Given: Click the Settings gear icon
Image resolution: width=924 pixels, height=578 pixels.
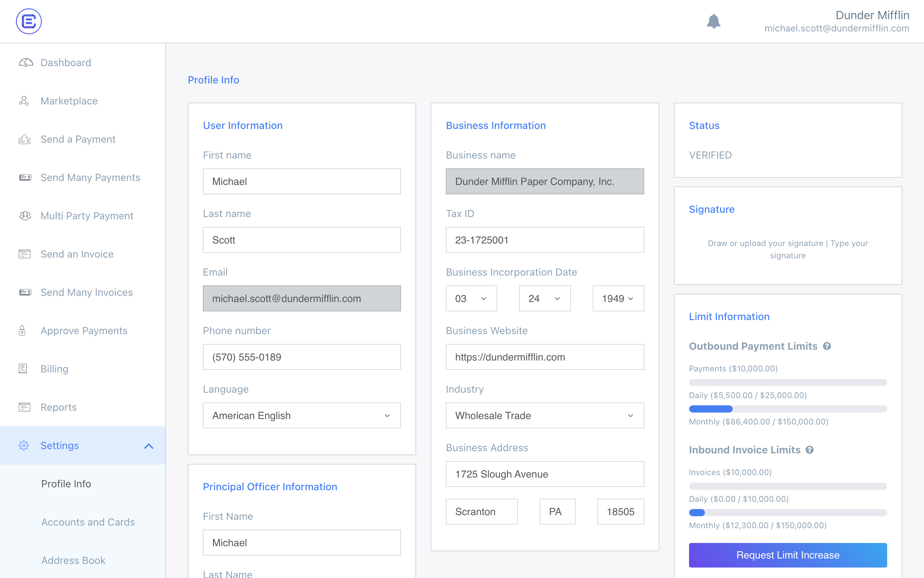Looking at the screenshot, I should pos(24,445).
